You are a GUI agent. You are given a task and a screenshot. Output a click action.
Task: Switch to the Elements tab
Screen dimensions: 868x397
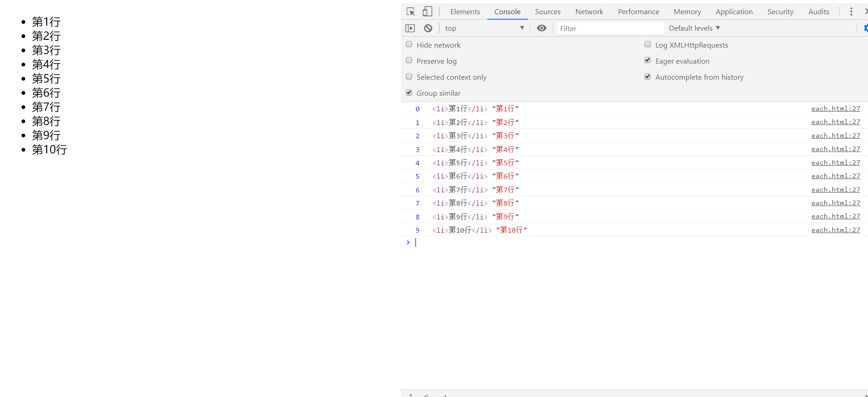pyautogui.click(x=465, y=12)
